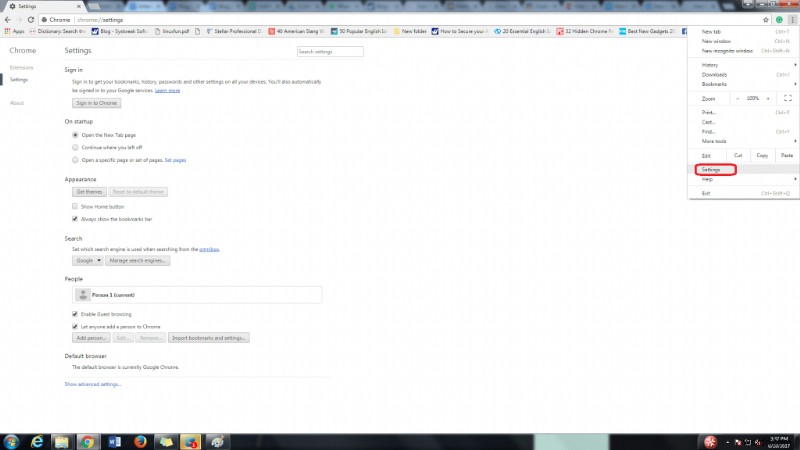Close the Settings tab
Image resolution: width=800 pixels, height=450 pixels.
coord(79,6)
